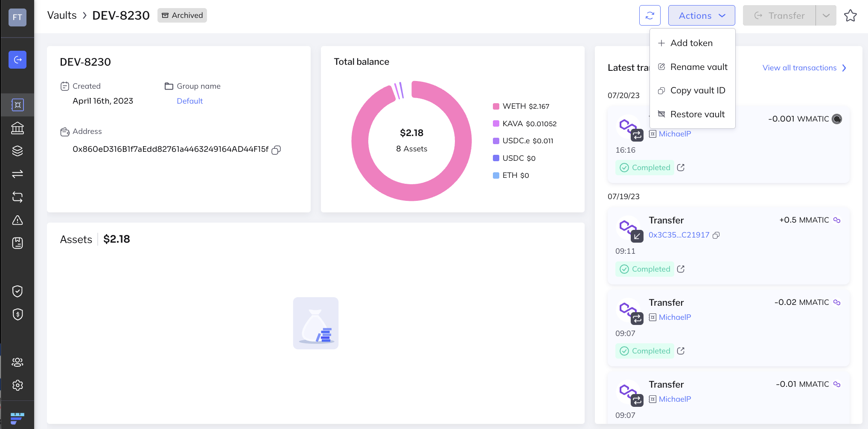Viewport: 868px width, 429px height.
Task: Select Add token from menu
Action: (x=691, y=43)
